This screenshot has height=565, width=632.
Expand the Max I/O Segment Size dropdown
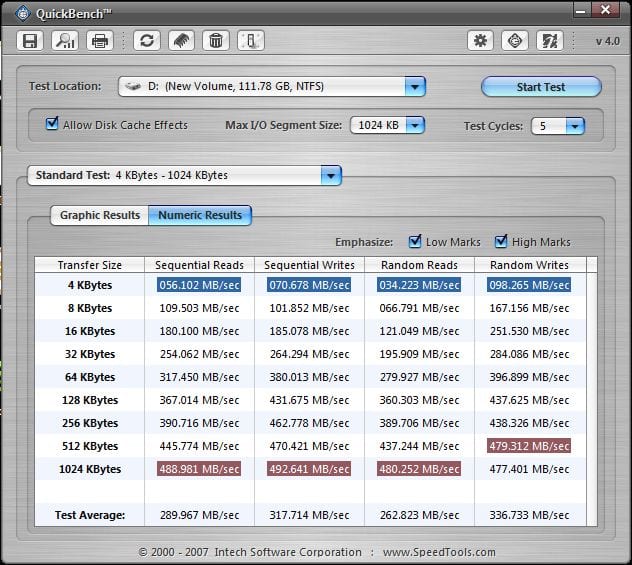(413, 126)
